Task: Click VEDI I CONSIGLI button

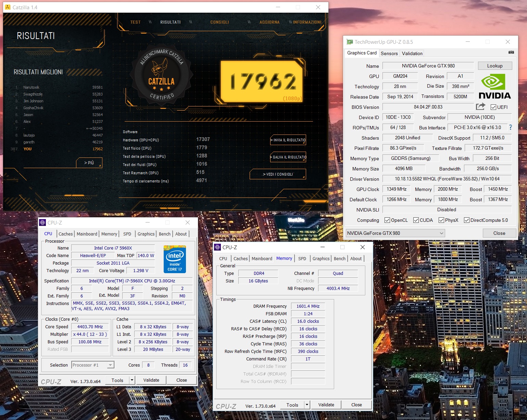Action: click(278, 174)
